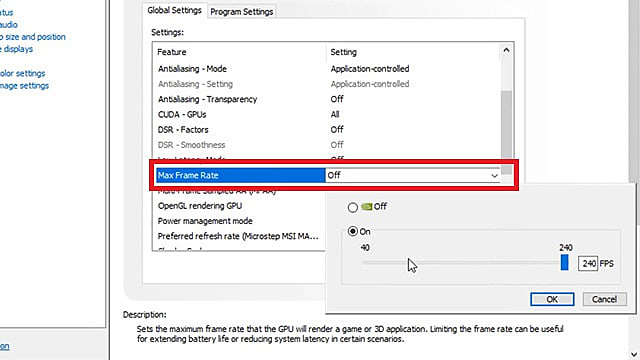
Task: Click the FPS value input box
Action: click(x=588, y=264)
